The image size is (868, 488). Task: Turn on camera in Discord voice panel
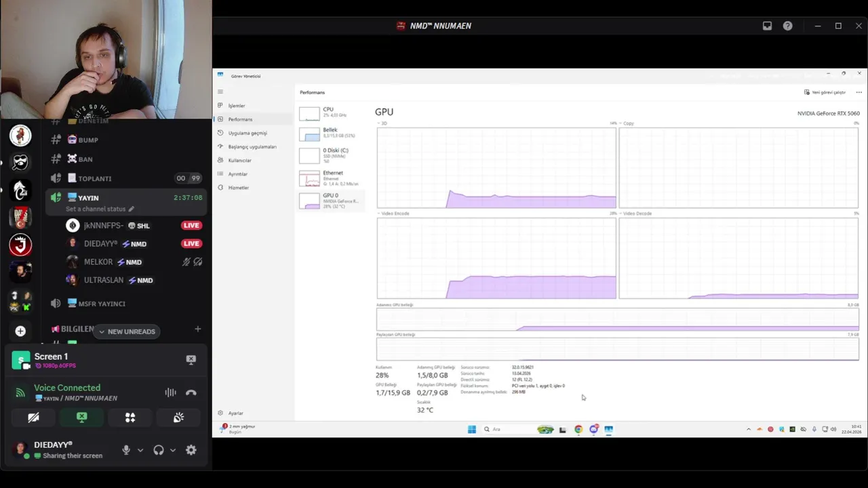(33, 418)
